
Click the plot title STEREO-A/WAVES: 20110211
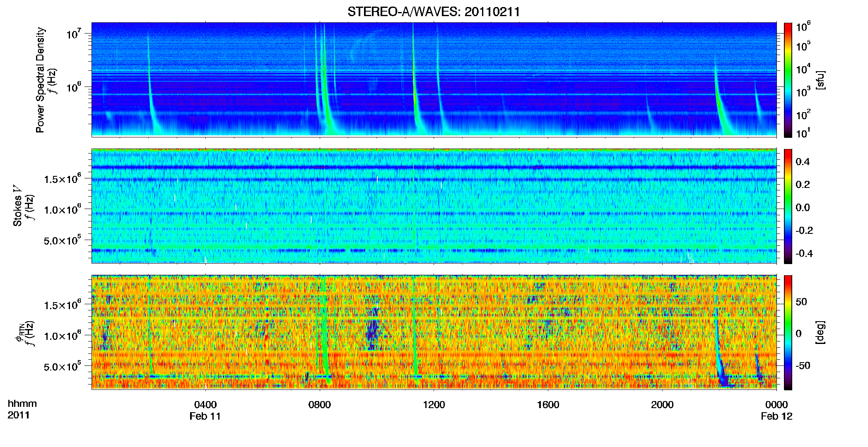tap(434, 12)
